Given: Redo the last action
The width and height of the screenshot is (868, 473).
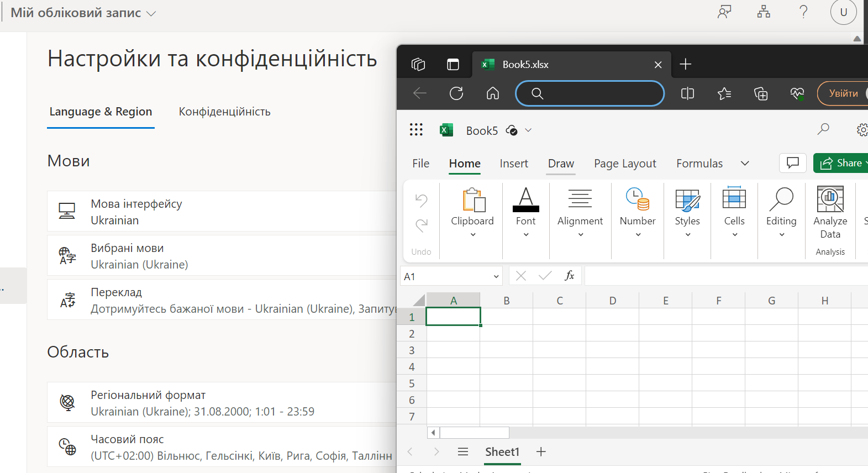Looking at the screenshot, I should pyautogui.click(x=422, y=225).
